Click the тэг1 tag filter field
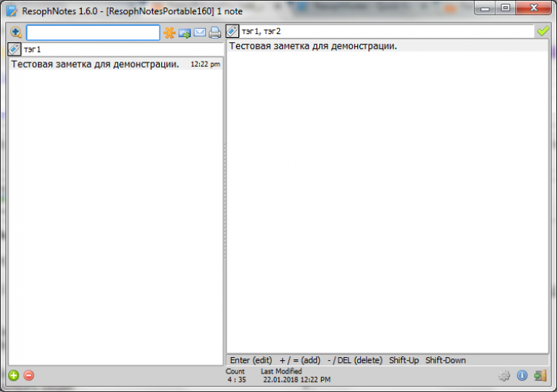This screenshot has height=392, width=557. pyautogui.click(x=123, y=49)
